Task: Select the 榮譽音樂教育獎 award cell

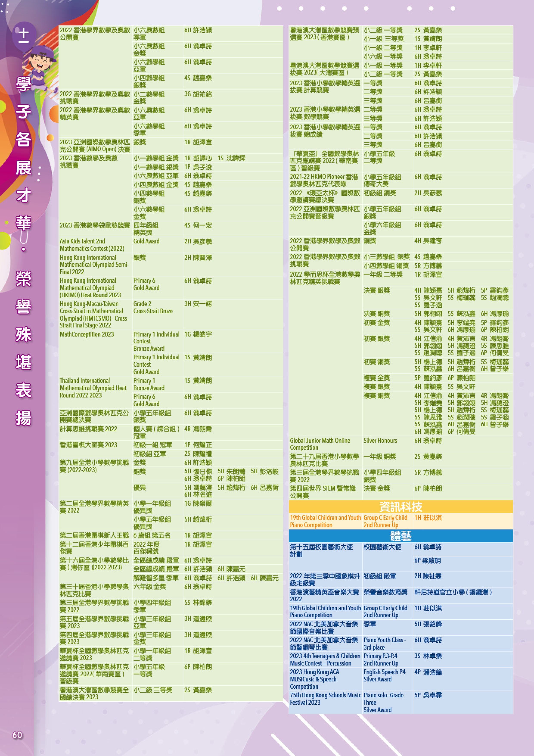Action: [385, 592]
